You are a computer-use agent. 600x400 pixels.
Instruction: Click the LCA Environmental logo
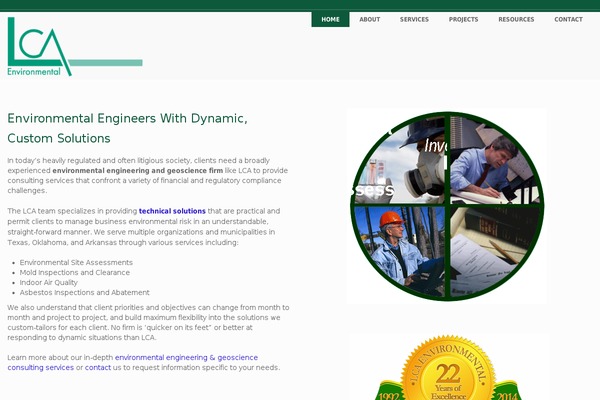pyautogui.click(x=75, y=46)
